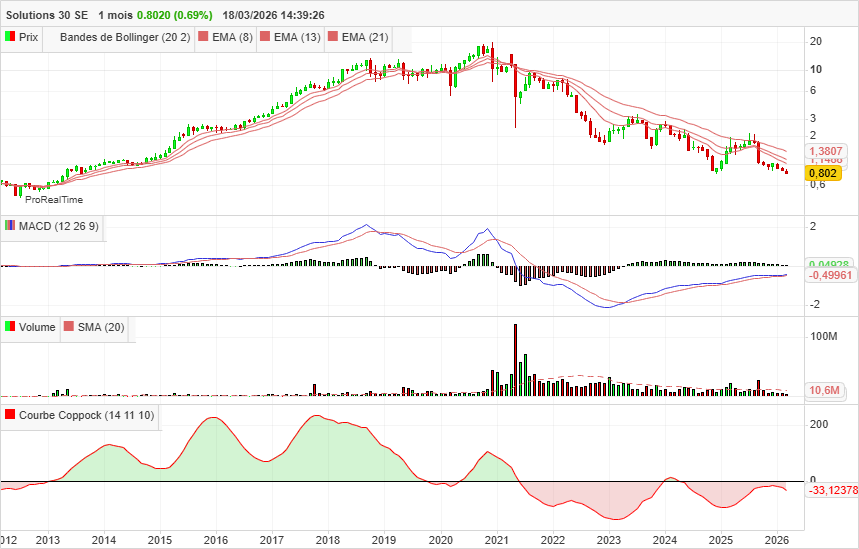This screenshot has height=549, width=859.
Task: Click the SMA (20) red swatch icon
Action: click(68, 326)
